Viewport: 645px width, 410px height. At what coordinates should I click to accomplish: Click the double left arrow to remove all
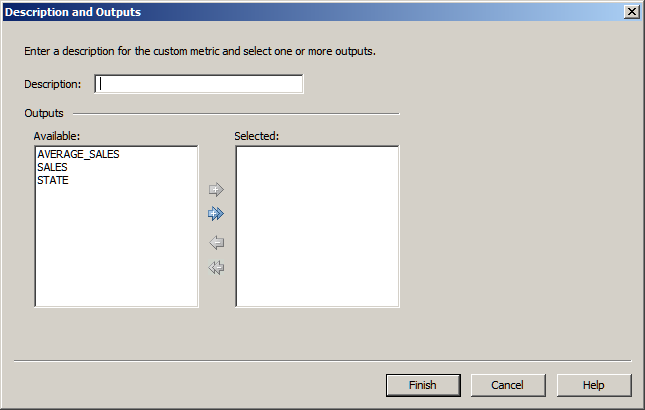[x=216, y=267]
